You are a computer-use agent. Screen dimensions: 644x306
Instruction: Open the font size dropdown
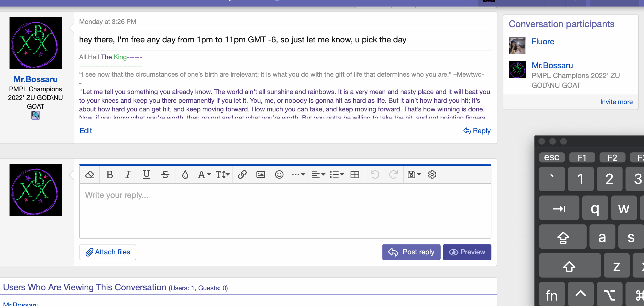[x=222, y=174]
